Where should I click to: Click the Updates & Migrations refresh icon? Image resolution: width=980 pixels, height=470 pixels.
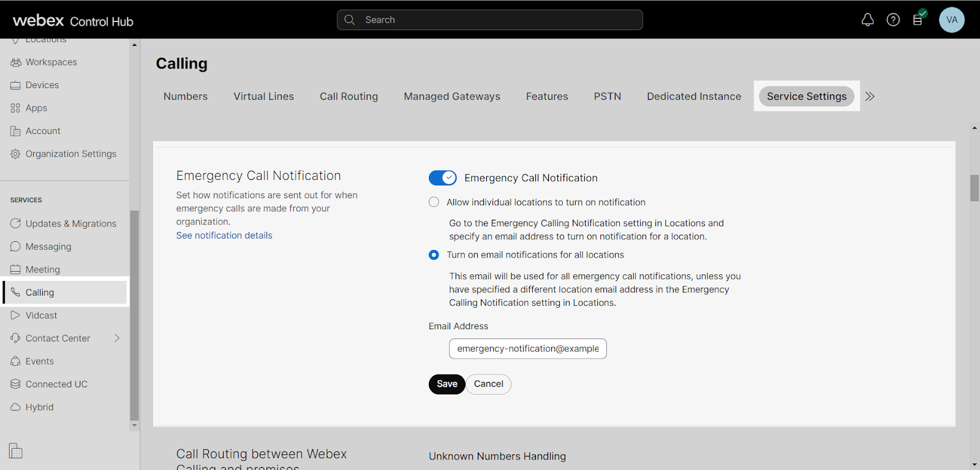(15, 224)
